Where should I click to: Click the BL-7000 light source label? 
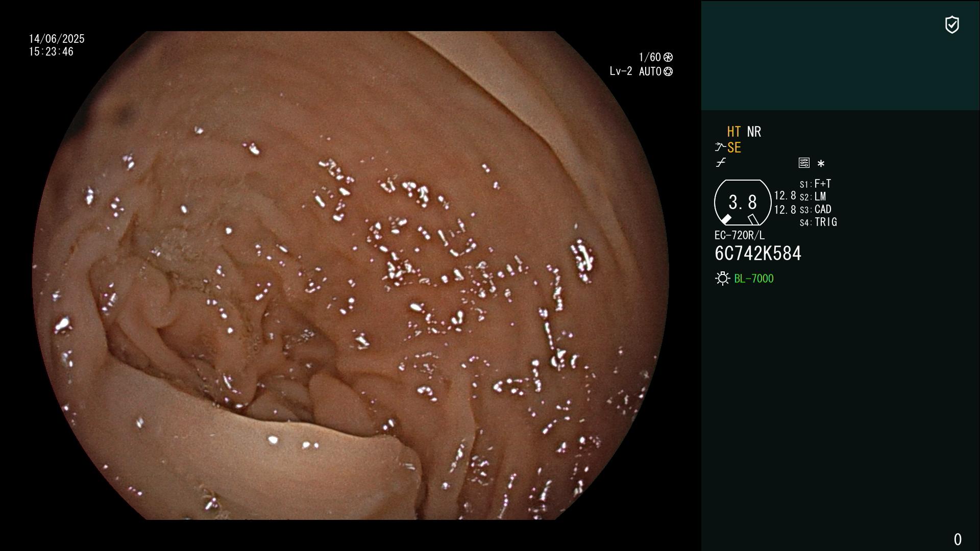754,279
